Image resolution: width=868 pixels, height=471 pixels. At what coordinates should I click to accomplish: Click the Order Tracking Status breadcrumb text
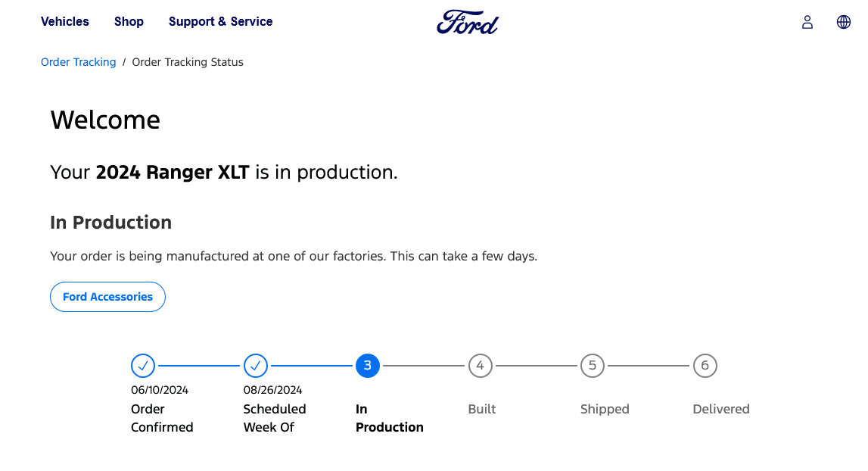188,62
